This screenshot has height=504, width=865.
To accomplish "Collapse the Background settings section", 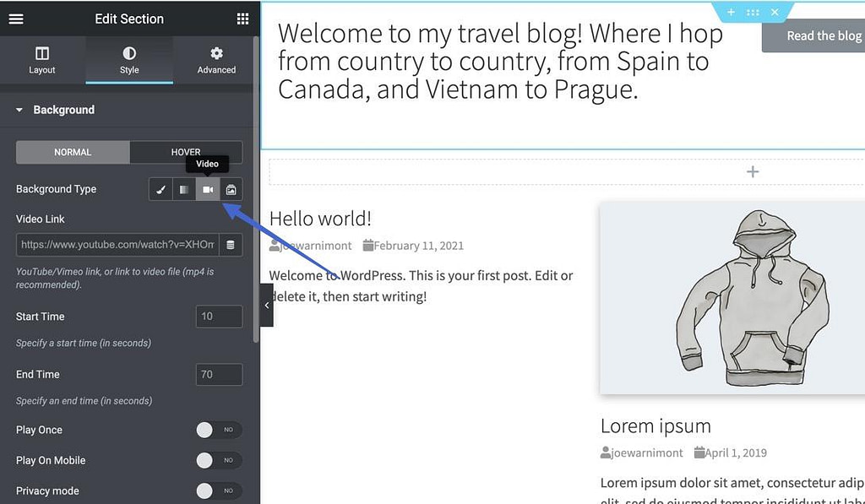I will coord(20,109).
